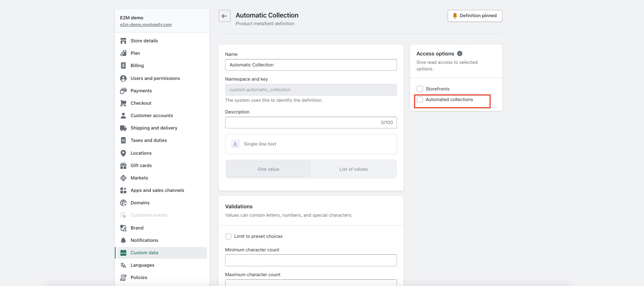Click the Access options info icon

point(460,54)
